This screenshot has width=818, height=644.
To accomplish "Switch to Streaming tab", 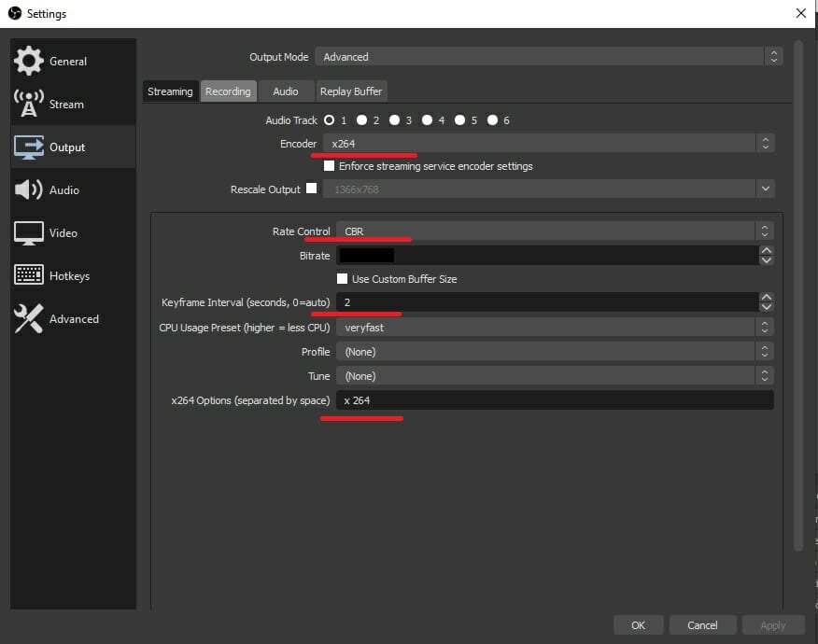I will pyautogui.click(x=170, y=91).
